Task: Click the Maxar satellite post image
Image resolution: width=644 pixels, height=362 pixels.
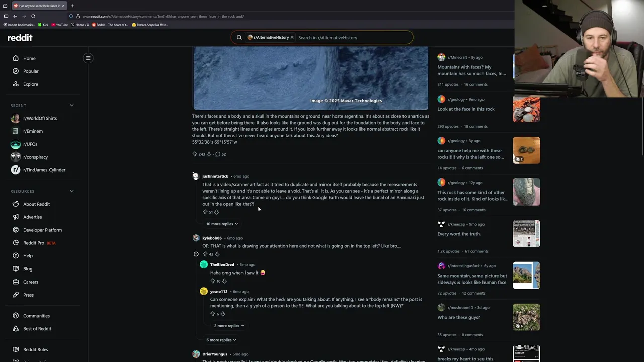Action: tap(311, 78)
